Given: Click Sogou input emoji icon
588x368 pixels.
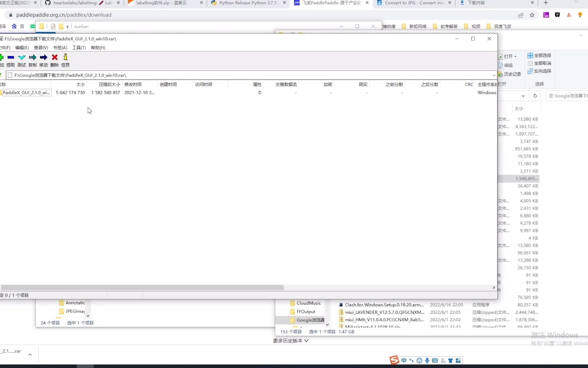Looking at the screenshot, I should pyautogui.click(x=419, y=361).
